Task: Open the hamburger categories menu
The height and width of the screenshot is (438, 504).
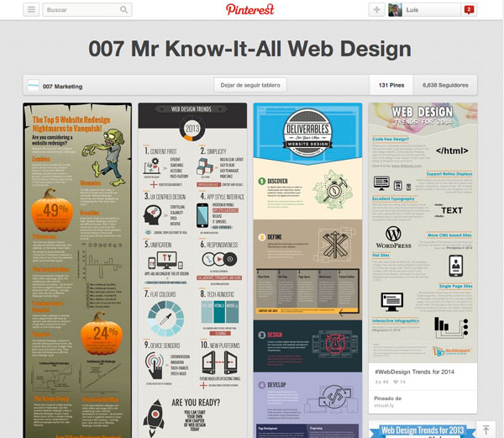Action: coord(31,9)
